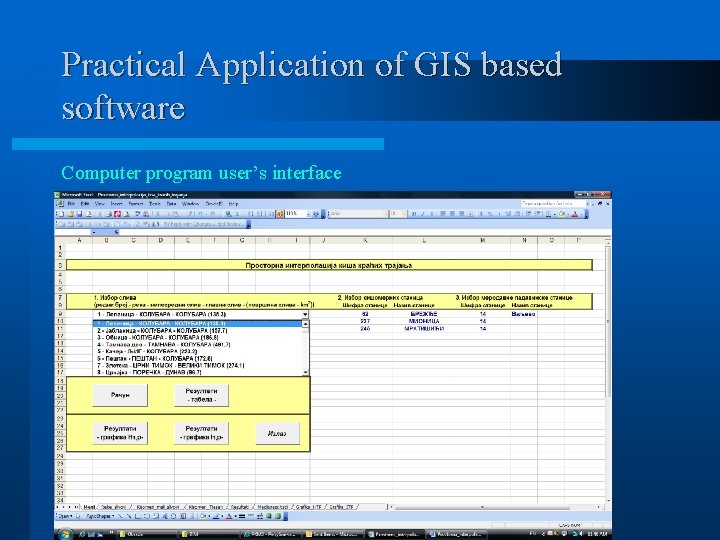Click the red PDF icon in toolbar

click(117, 214)
